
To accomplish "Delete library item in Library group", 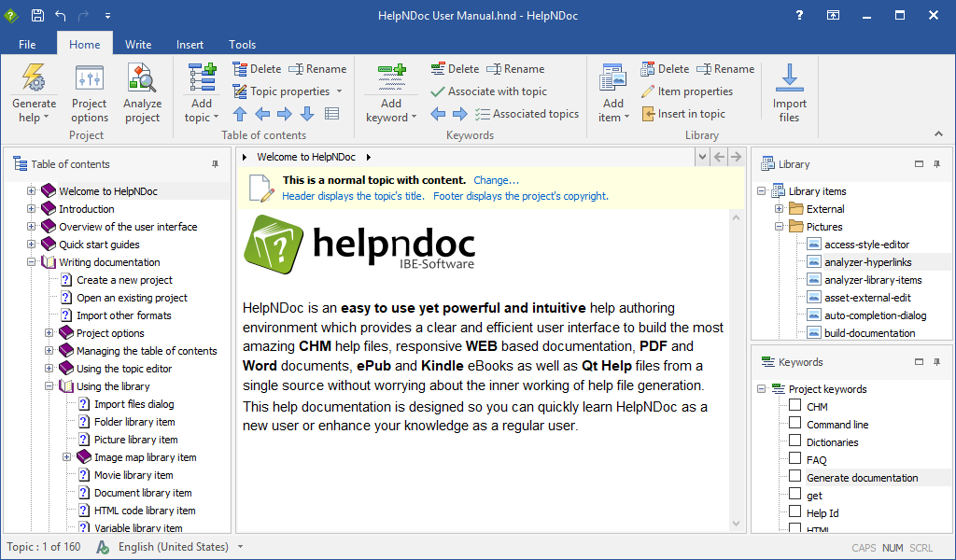I will [x=665, y=69].
